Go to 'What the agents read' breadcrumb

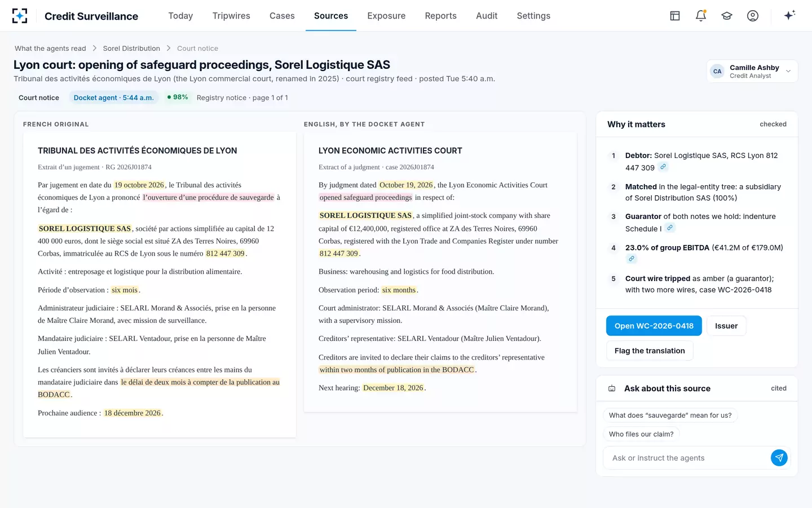click(50, 49)
